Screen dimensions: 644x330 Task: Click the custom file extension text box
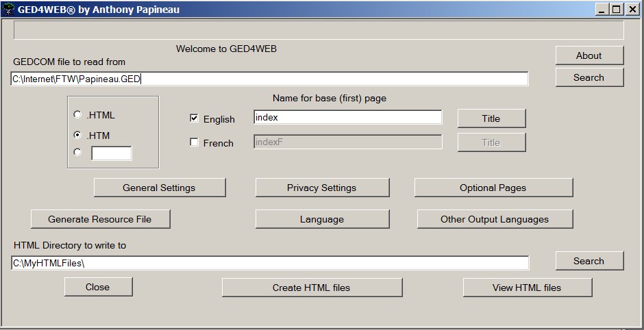pyautogui.click(x=111, y=153)
